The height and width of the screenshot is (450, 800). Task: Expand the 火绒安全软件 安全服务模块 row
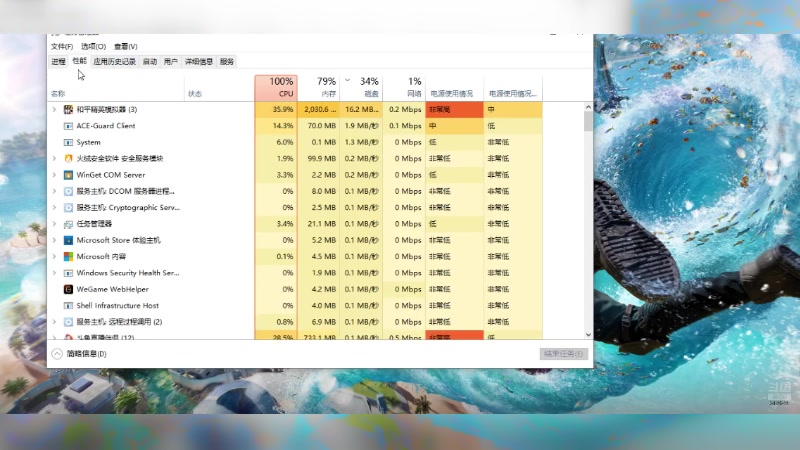[54, 159]
